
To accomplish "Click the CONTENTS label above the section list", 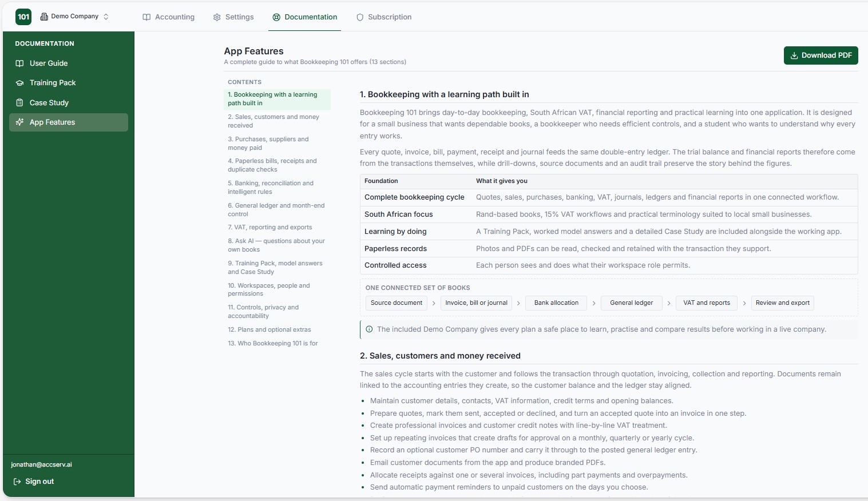I will click(244, 82).
